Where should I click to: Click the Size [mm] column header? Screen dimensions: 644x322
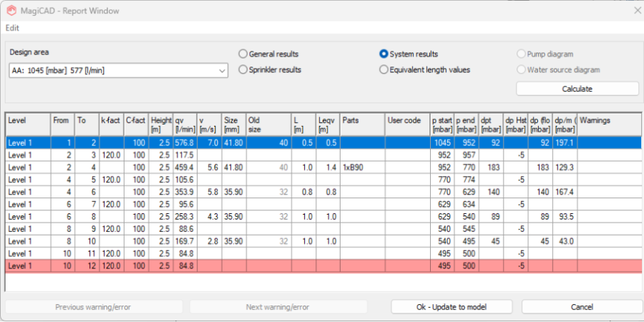point(234,125)
